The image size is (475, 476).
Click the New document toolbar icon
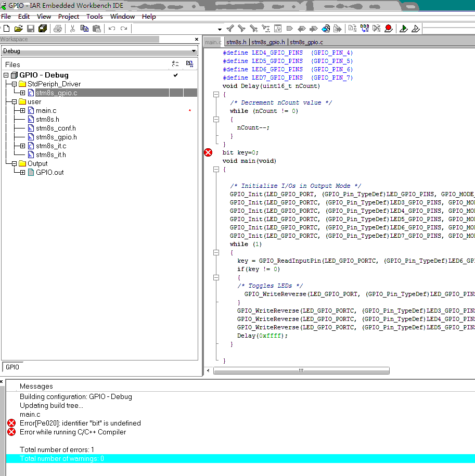(x=6, y=29)
